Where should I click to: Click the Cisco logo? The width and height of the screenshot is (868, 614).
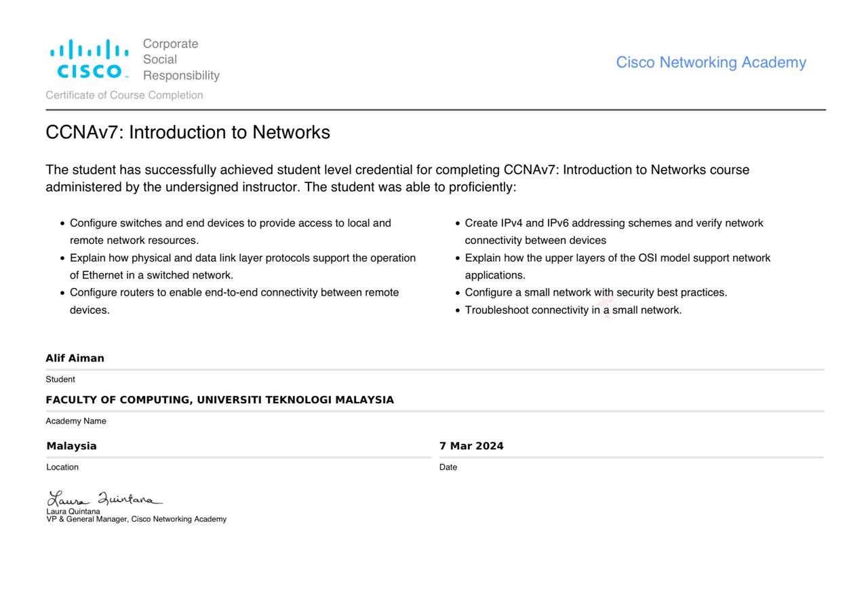(x=89, y=60)
